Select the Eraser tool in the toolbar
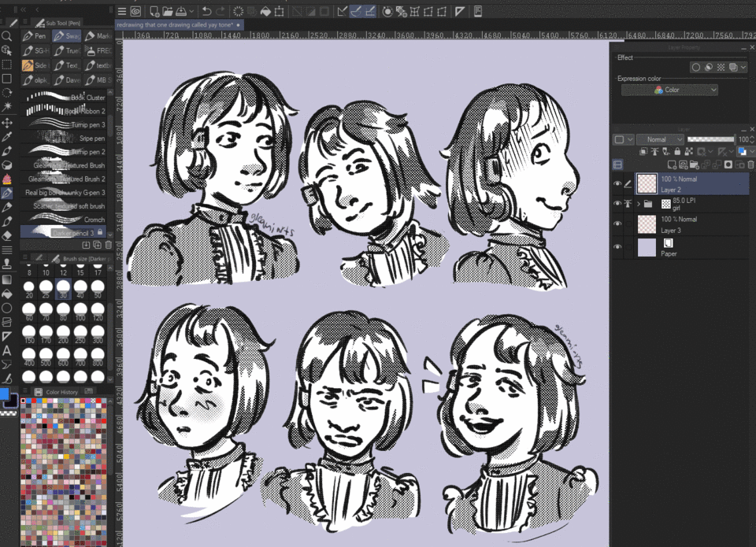This screenshot has height=547, width=756. click(x=7, y=235)
